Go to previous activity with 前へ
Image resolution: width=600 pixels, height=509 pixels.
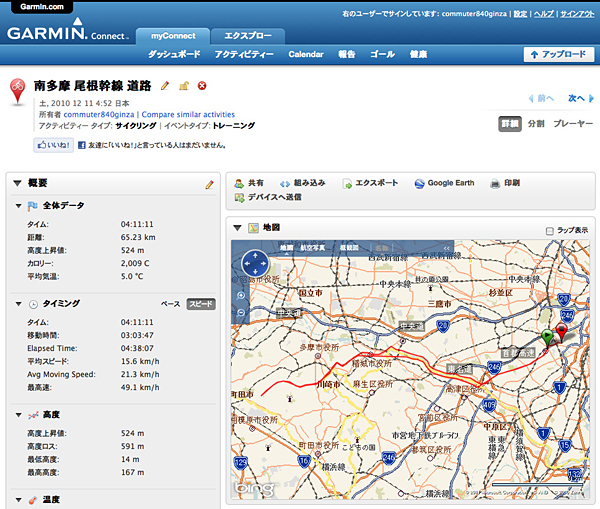(541, 98)
